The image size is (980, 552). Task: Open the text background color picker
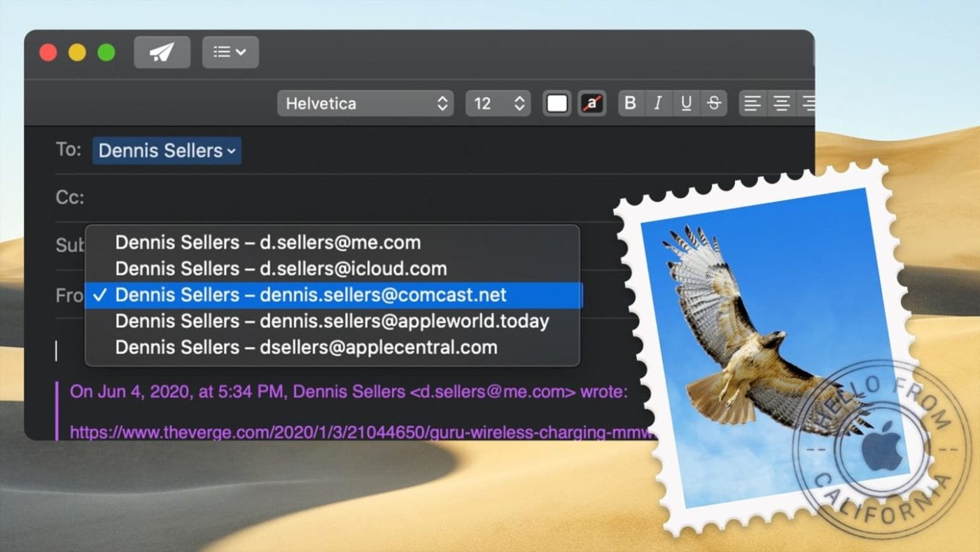click(592, 104)
